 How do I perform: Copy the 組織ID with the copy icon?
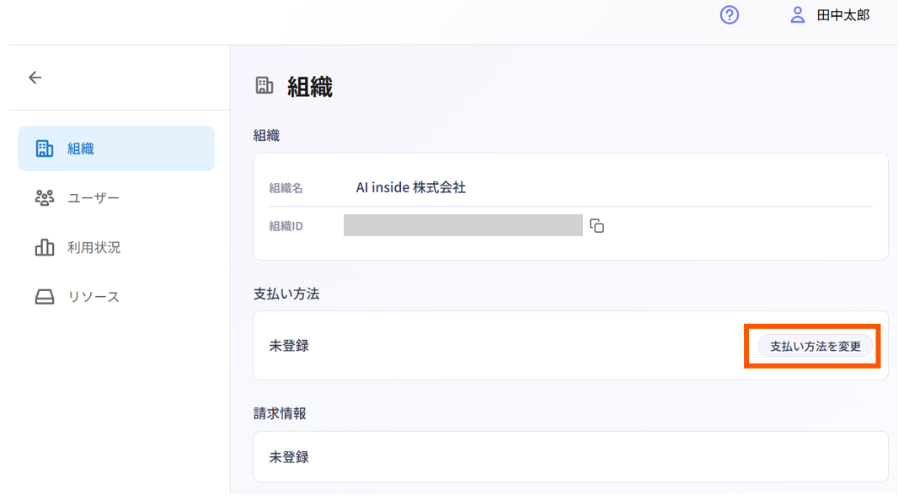[x=597, y=225]
